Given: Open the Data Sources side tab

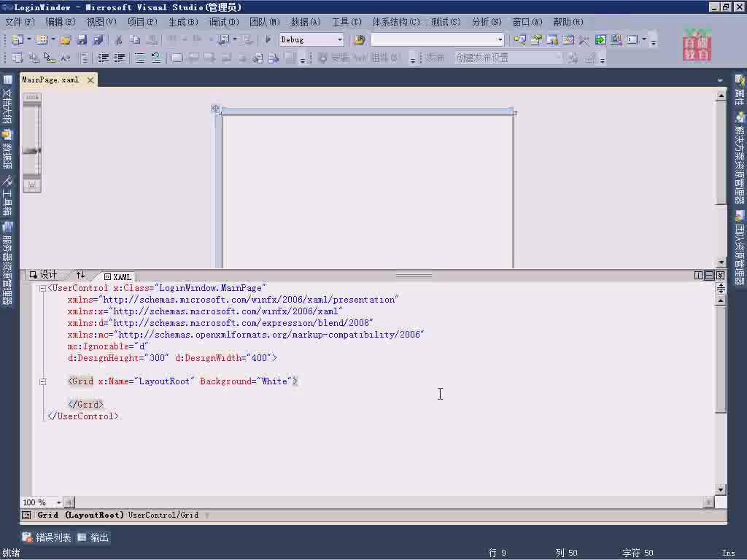Looking at the screenshot, I should [x=7, y=149].
